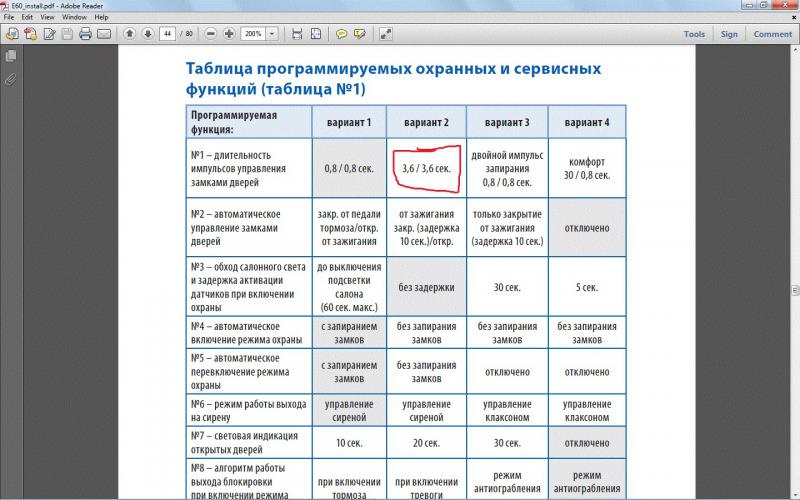Click the zoom percentage field 200%
This screenshot has width=800, height=500.
[254, 34]
